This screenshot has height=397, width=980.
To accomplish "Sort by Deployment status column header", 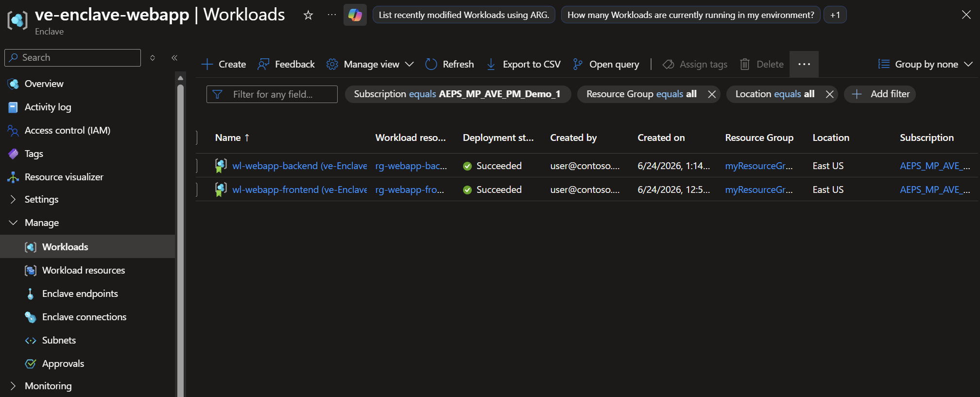I will click(x=498, y=138).
